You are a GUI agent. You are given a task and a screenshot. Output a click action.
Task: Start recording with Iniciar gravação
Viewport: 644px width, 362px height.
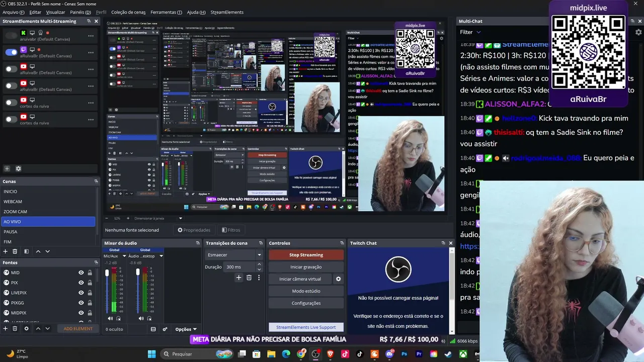click(306, 267)
